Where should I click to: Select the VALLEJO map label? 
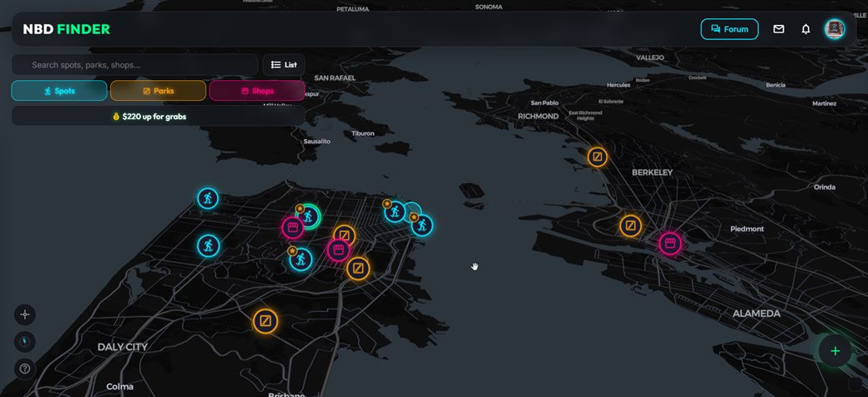point(650,58)
